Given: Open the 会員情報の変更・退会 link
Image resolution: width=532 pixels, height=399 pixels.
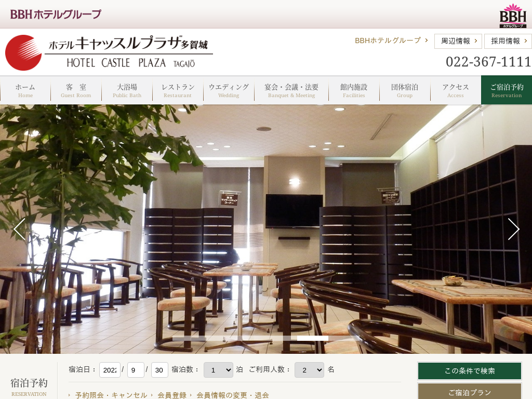Looking at the screenshot, I should tap(233, 395).
